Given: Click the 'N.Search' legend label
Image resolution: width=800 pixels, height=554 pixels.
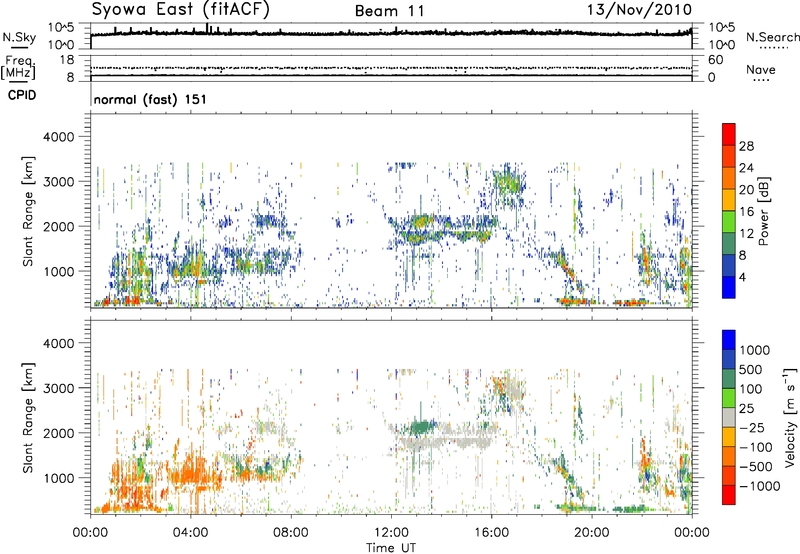Looking at the screenshot, I should (x=772, y=37).
